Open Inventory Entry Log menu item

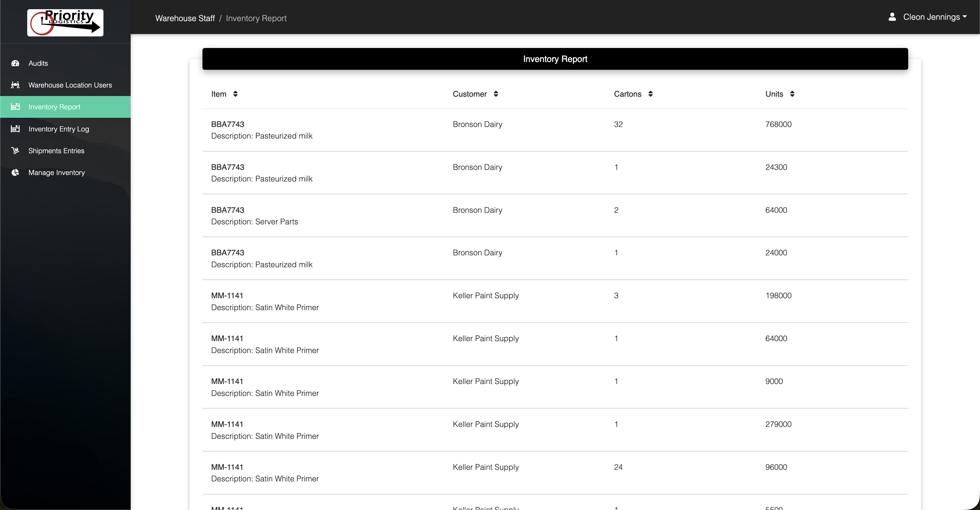[x=59, y=129]
